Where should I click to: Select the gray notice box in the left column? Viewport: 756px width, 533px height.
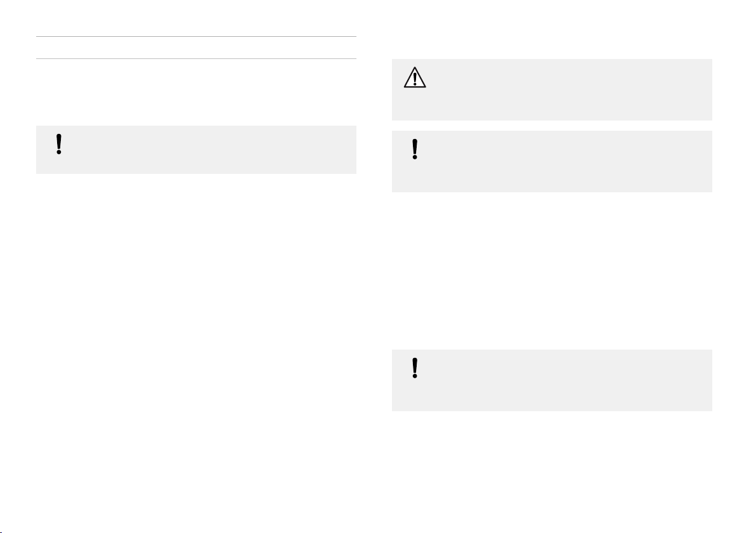pyautogui.click(x=196, y=150)
